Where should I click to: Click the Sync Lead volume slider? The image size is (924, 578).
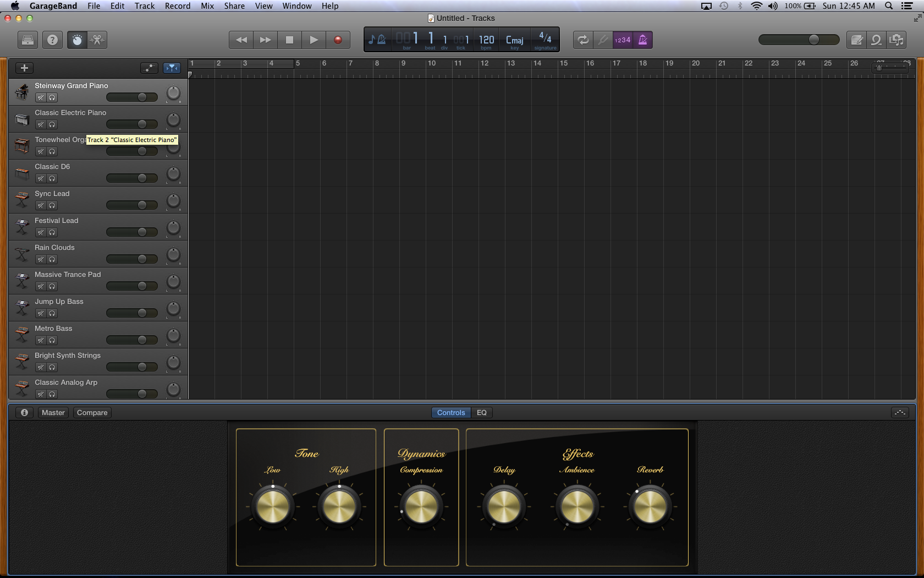pyautogui.click(x=132, y=205)
